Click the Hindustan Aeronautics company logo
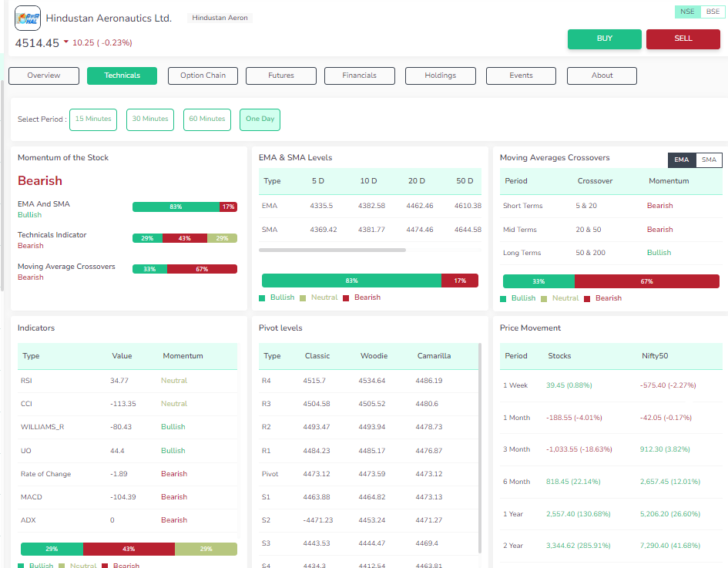This screenshot has height=568, width=728. [28, 18]
